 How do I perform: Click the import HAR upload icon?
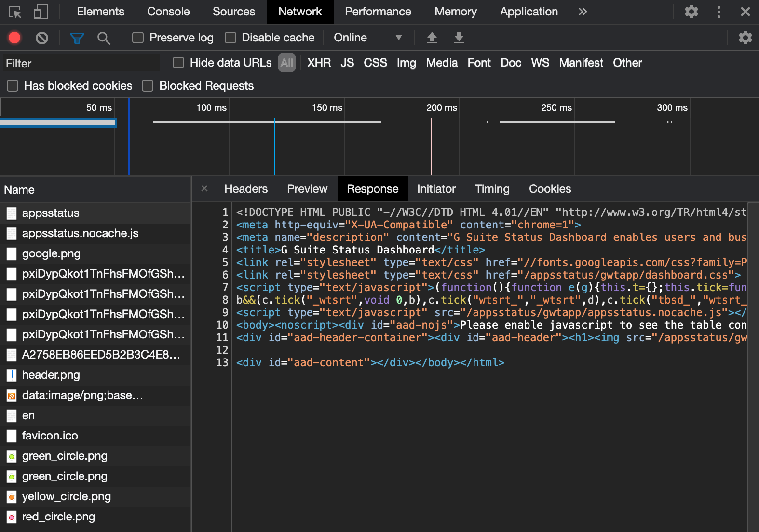(432, 38)
